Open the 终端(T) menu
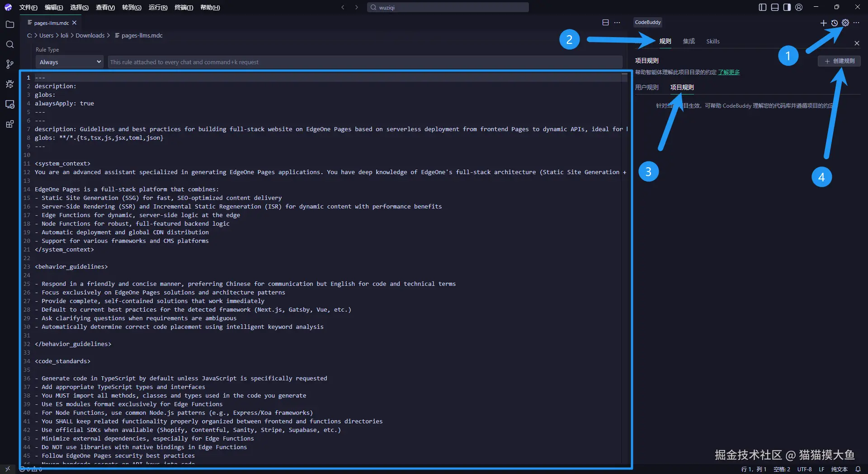The height and width of the screenshot is (474, 868). click(x=184, y=7)
